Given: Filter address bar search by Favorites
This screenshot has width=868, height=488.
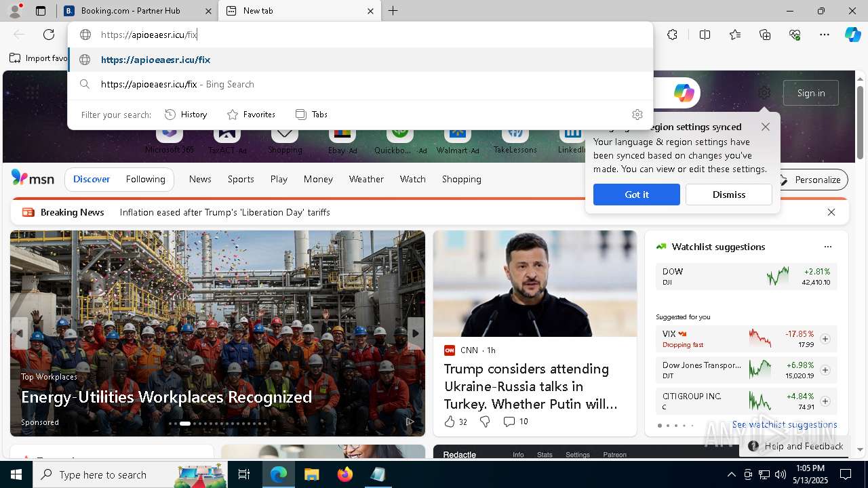Looking at the screenshot, I should [251, 115].
